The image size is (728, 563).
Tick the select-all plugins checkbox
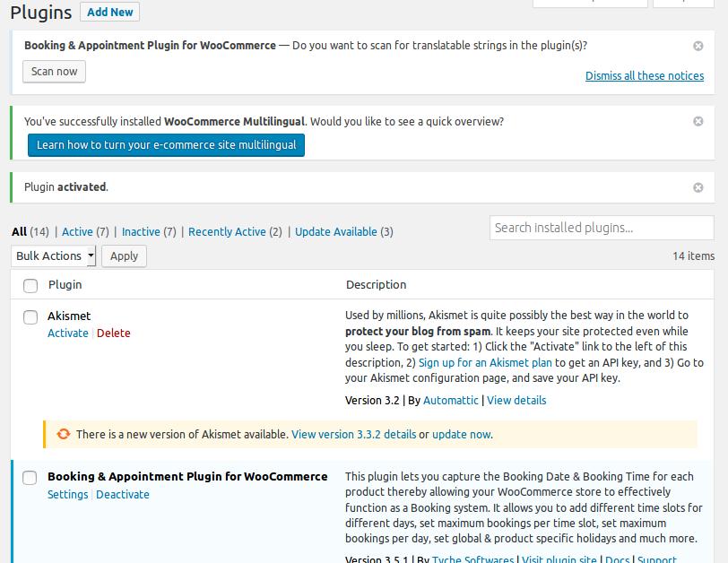30,285
